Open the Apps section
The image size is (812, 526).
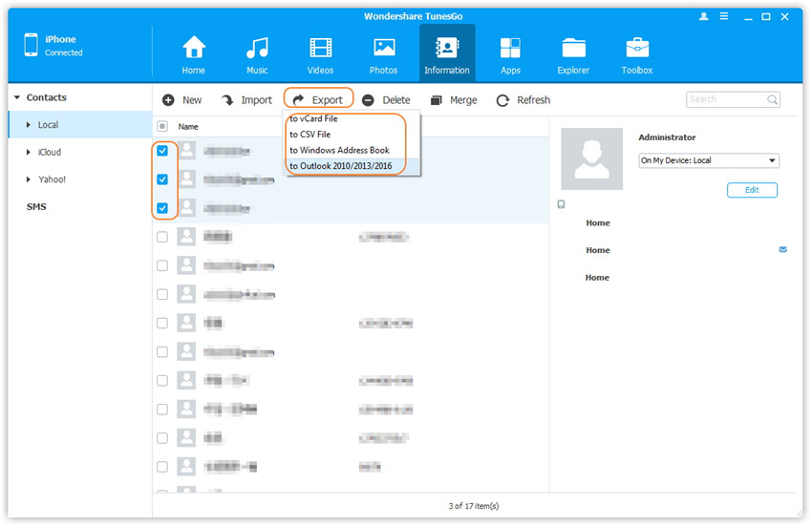point(510,50)
